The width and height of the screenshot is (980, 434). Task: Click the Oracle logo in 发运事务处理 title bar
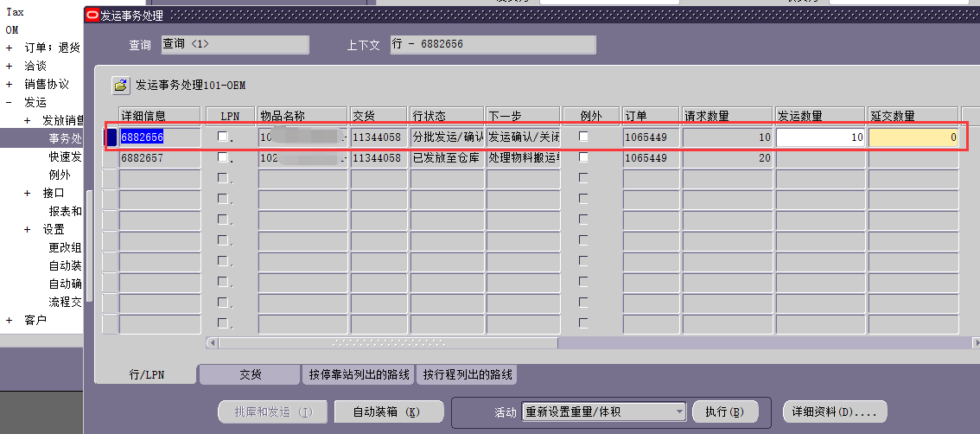(92, 16)
